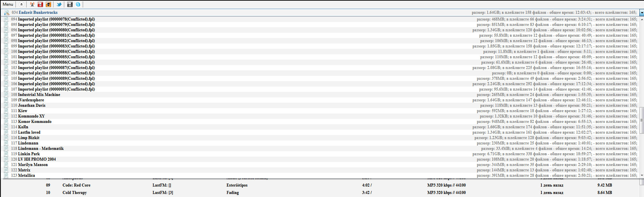Click the document icon of LV HH PROMO 2004
This screenshot has width=644, height=197.
(6, 159)
